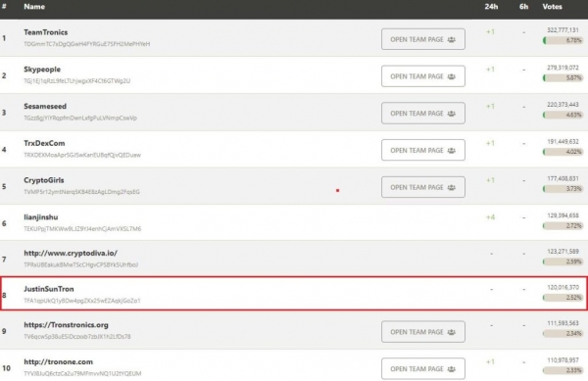Click the 2.59% vote share bar
This screenshot has width=588, height=381.
click(x=563, y=262)
